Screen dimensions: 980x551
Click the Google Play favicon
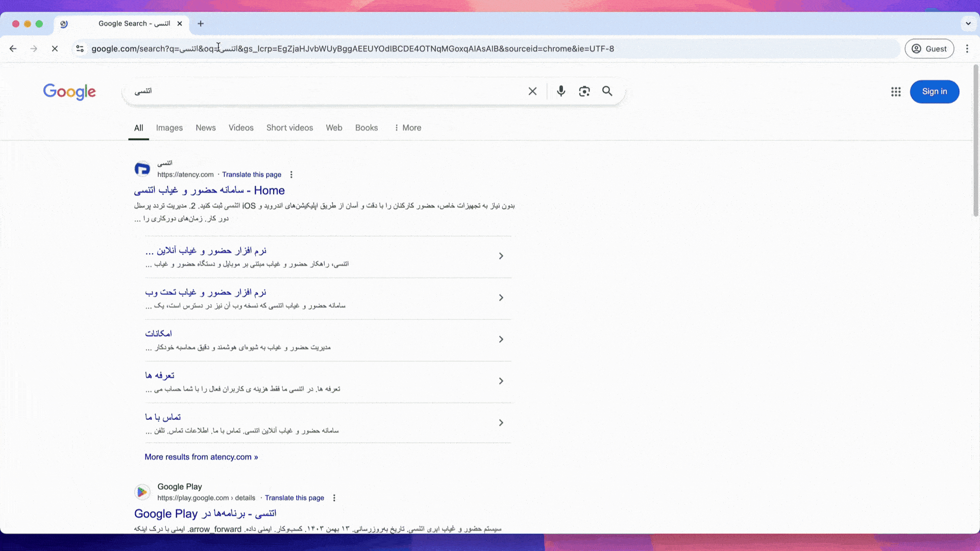(x=142, y=492)
